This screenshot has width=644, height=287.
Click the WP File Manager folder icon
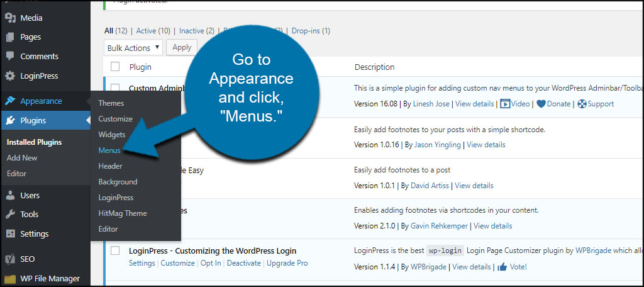(x=10, y=279)
